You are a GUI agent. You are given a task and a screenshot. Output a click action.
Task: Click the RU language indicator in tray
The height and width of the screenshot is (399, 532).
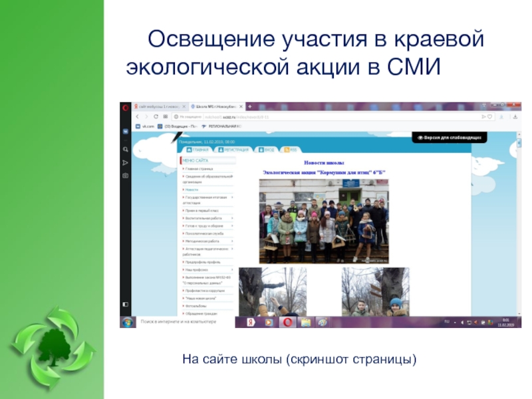pos(446,322)
